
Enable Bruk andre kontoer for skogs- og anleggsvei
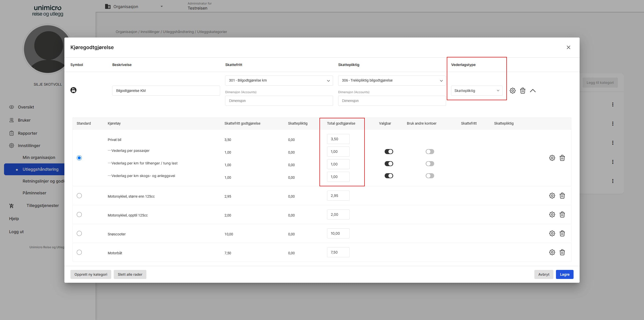pyautogui.click(x=430, y=176)
